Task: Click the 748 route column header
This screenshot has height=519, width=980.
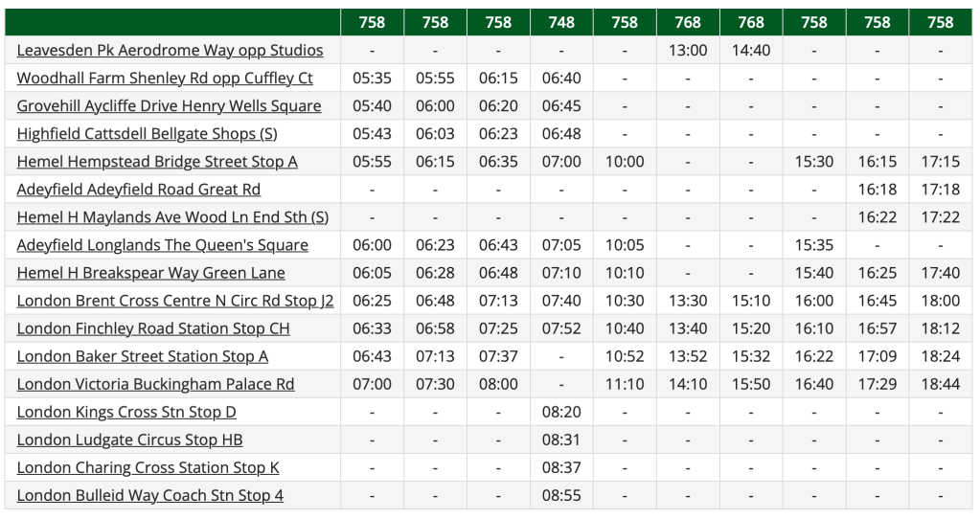Action: pos(561,22)
